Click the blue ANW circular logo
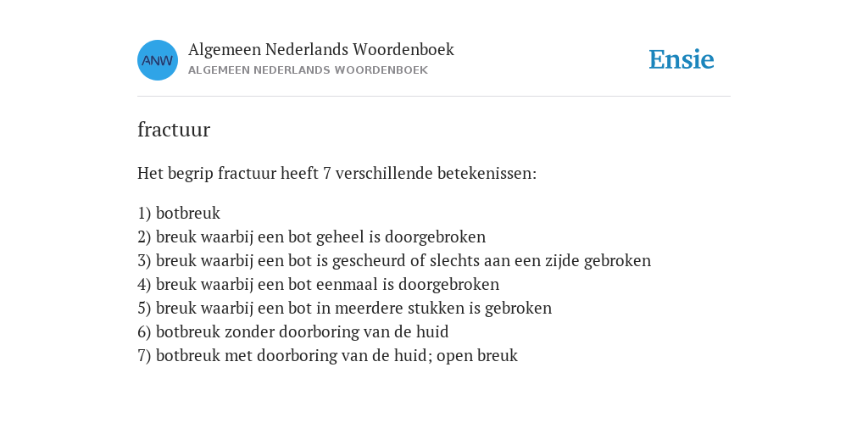 (x=158, y=60)
